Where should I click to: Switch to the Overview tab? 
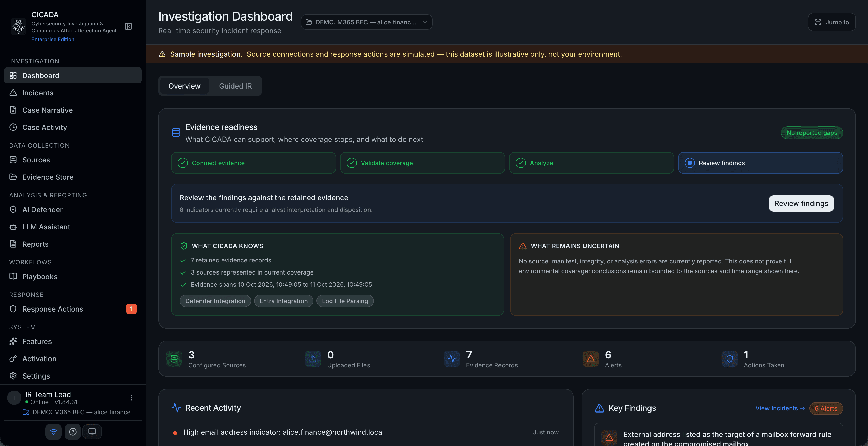[x=184, y=86]
